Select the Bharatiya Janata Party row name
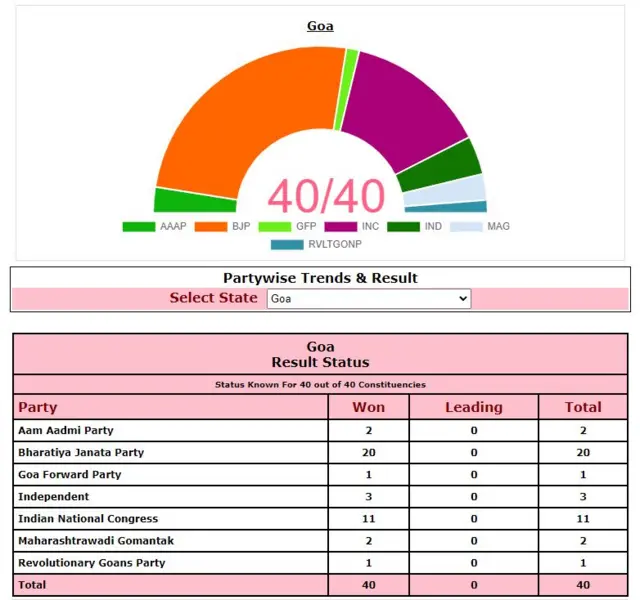The width and height of the screenshot is (640, 600). (x=81, y=452)
